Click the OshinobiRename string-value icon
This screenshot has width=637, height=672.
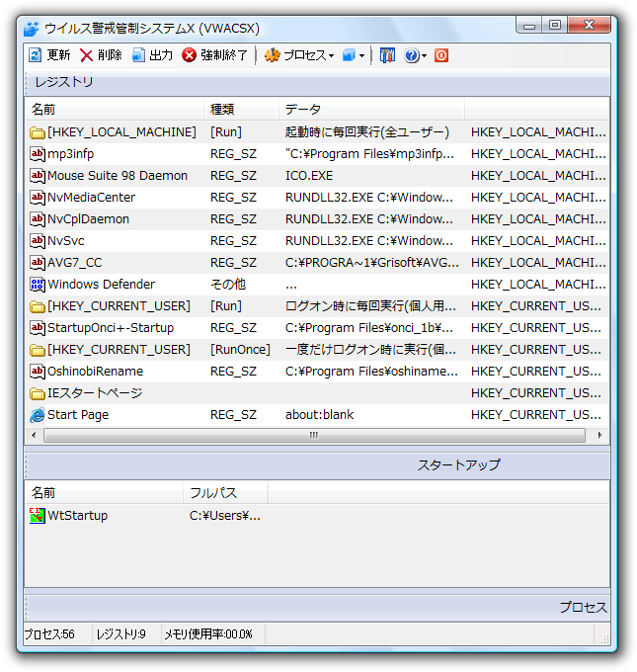point(38,372)
